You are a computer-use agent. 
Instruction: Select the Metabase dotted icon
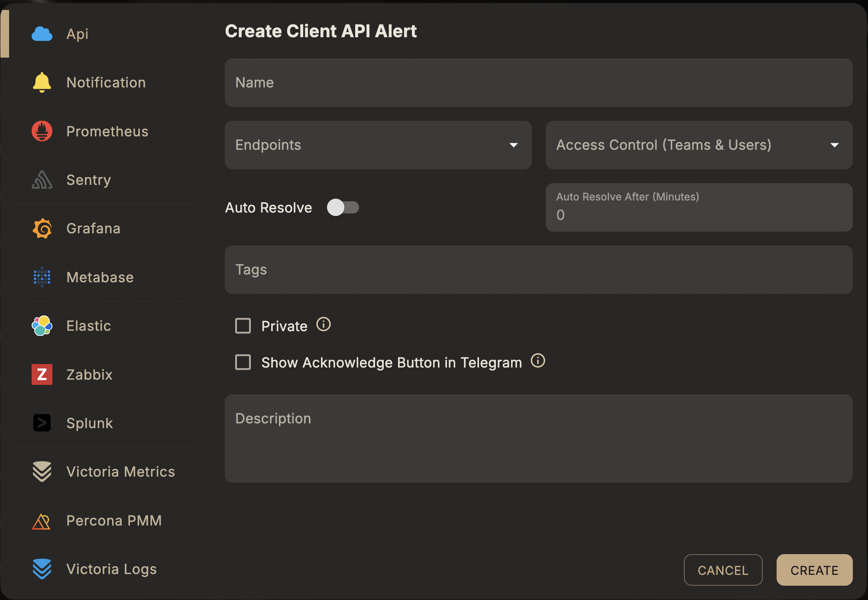click(42, 277)
